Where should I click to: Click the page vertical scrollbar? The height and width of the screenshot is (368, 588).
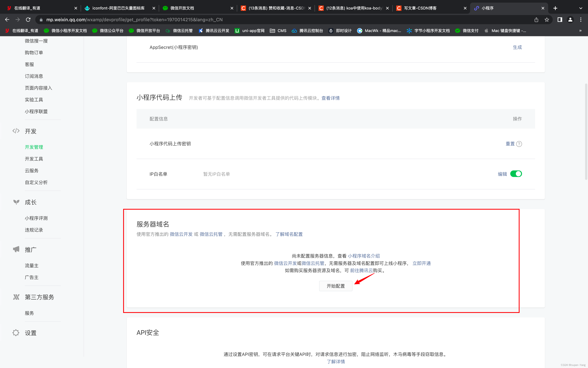tap(586, 131)
